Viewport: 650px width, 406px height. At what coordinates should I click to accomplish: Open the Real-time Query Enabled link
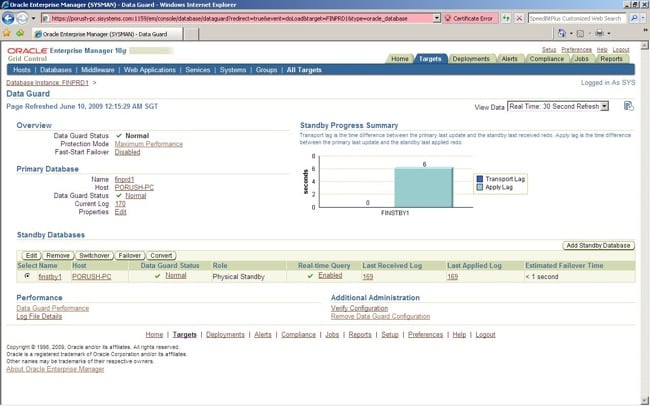pyautogui.click(x=330, y=275)
